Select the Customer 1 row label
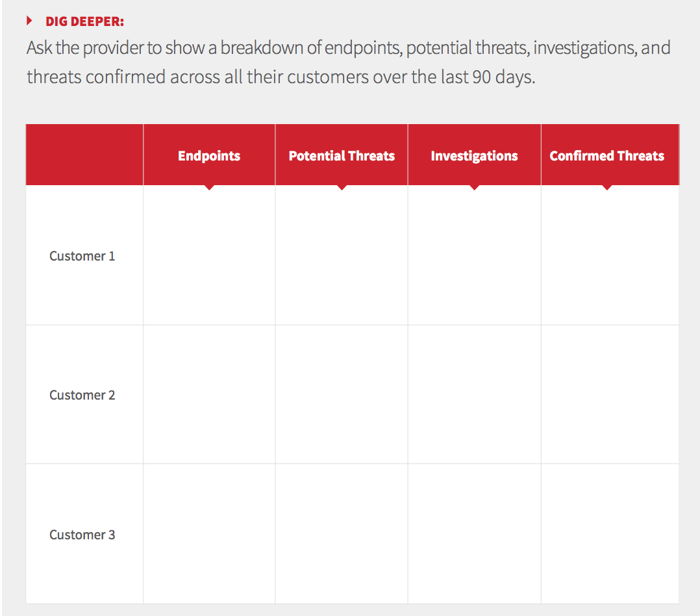700x616 pixels. 82,256
